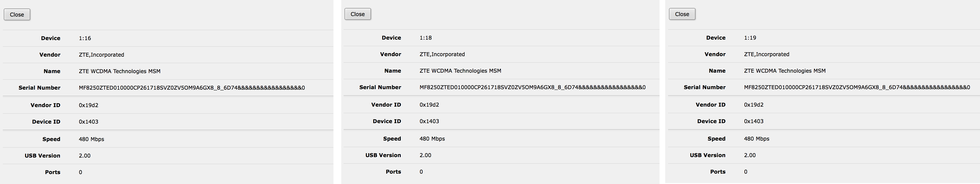The height and width of the screenshot is (184, 980).
Task: Click the USB Version label for device 1:16
Action: pyautogui.click(x=42, y=156)
